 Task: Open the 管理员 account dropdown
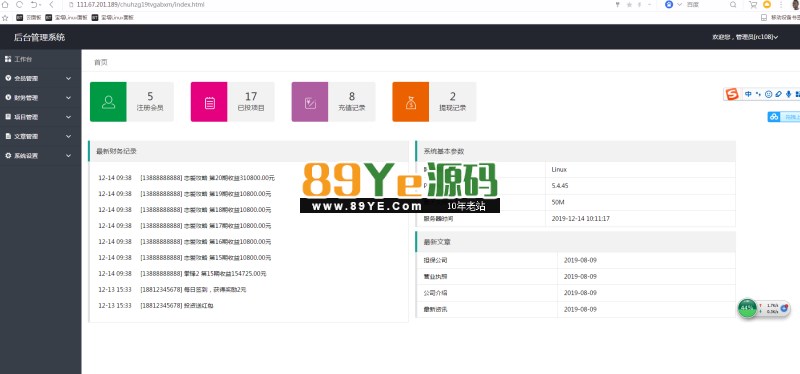745,37
